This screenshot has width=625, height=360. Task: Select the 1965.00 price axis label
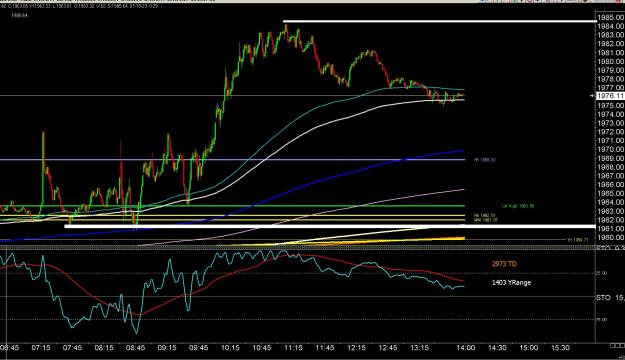611,193
